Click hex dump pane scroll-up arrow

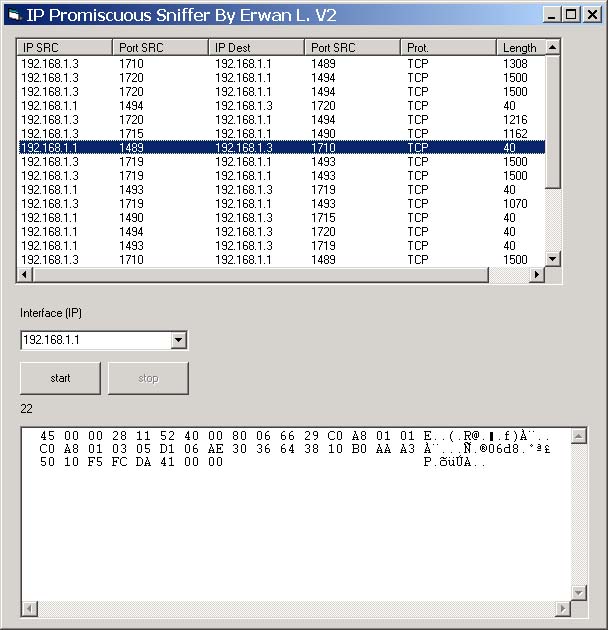(x=578, y=436)
